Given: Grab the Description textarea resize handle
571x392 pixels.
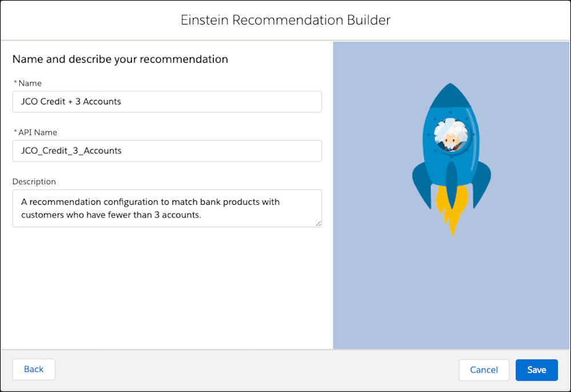Looking at the screenshot, I should [x=318, y=224].
